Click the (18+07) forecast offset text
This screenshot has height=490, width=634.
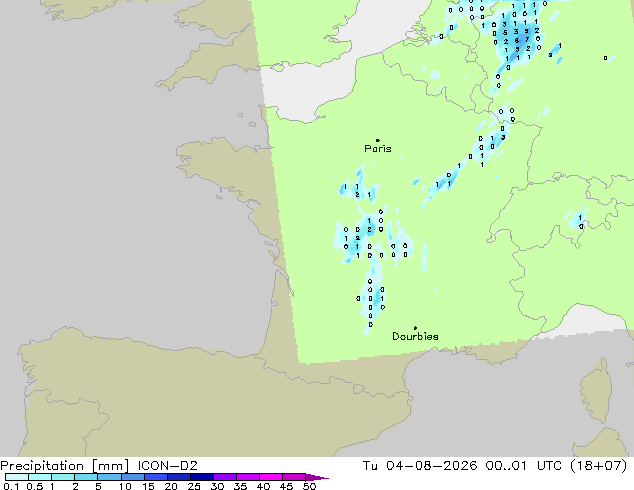point(598,466)
